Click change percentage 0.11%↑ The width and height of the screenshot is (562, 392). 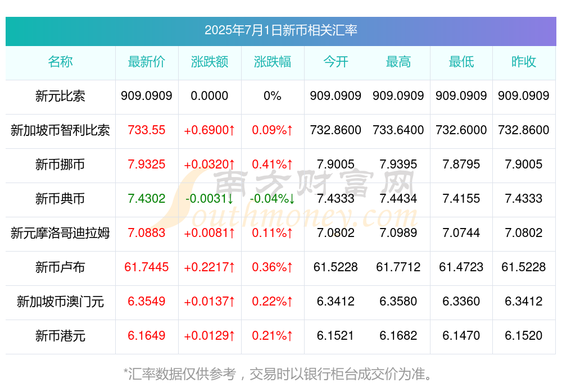pyautogui.click(x=273, y=233)
